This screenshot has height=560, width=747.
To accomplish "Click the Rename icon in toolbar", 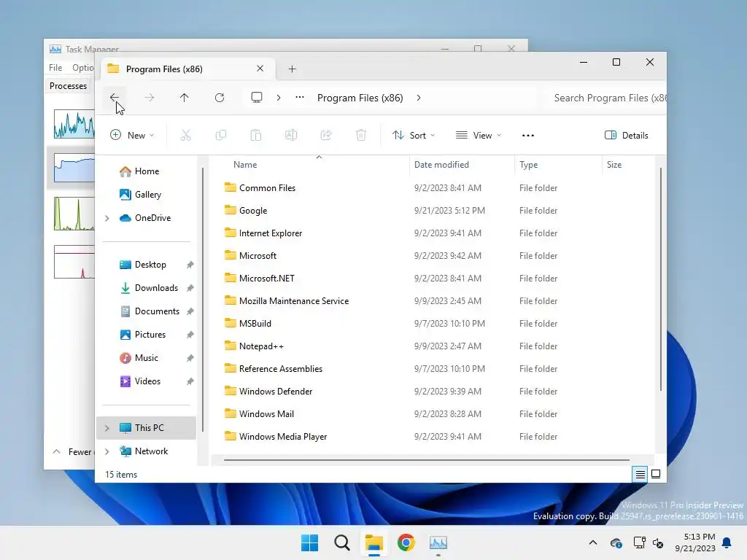I will [x=291, y=135].
